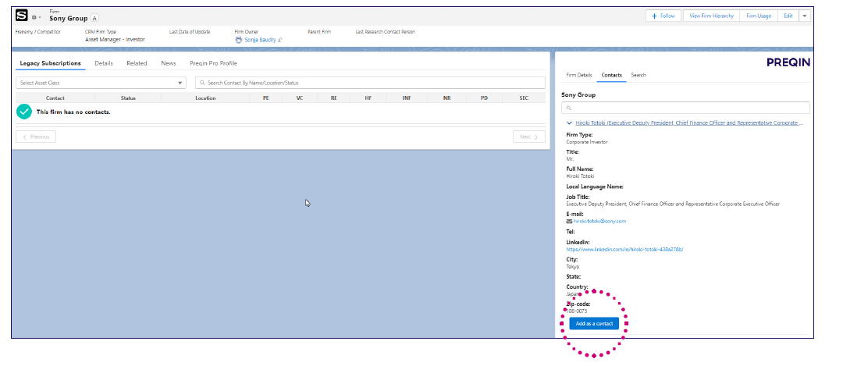Open Sonja Baudry firm owner link
The height and width of the screenshot is (373, 868).
pyautogui.click(x=260, y=40)
